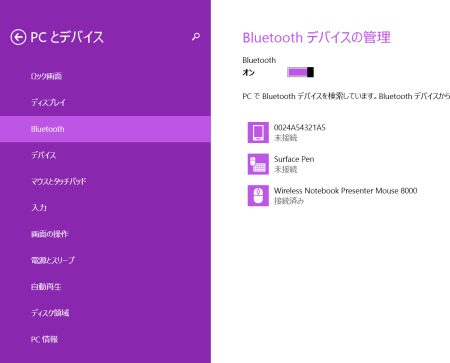Select Bluetooth in the sidebar

pyautogui.click(x=105, y=129)
